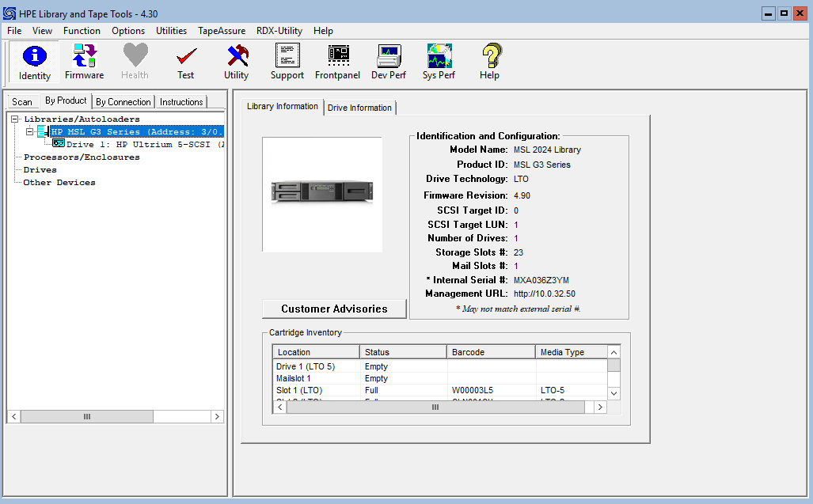The height and width of the screenshot is (504, 813).
Task: Sort inventory by Media Type column header
Action: coord(572,352)
